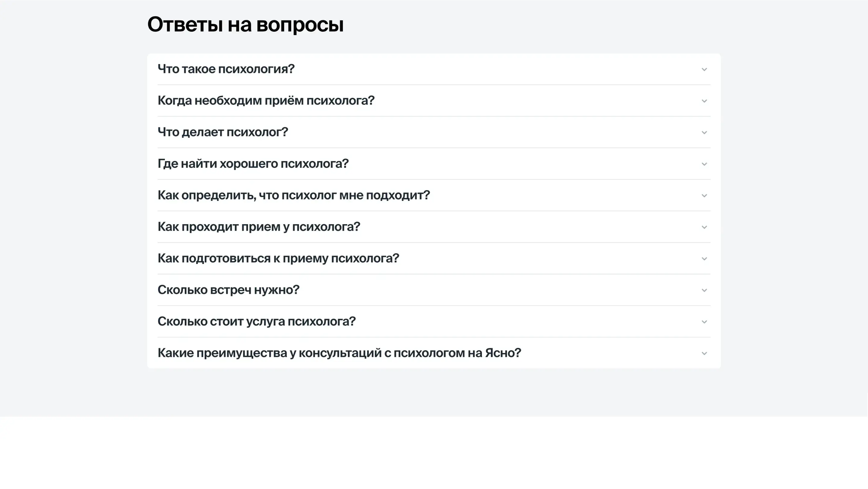The image size is (868, 489).
Task: Click chevron next to «Сколько встреч нужно?»
Action: (704, 291)
